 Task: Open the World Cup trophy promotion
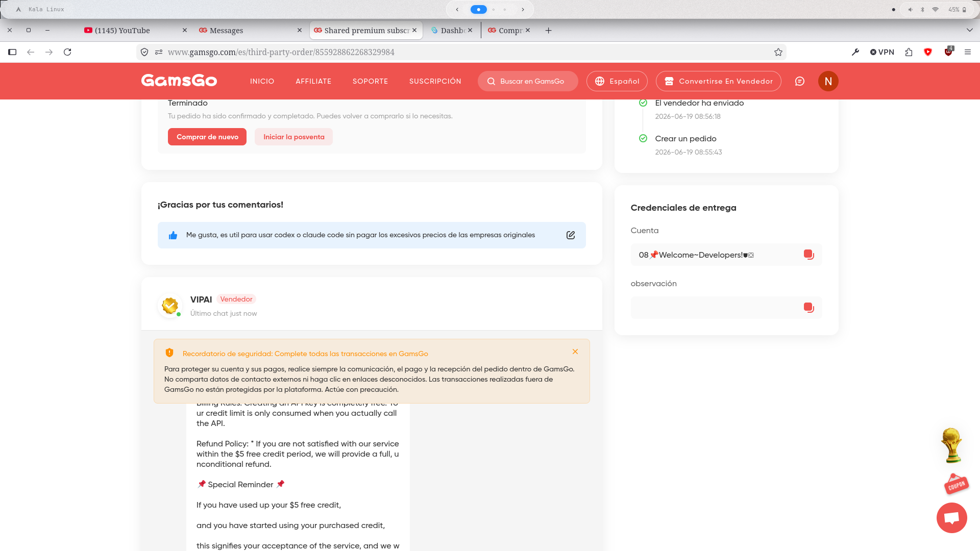click(x=951, y=445)
